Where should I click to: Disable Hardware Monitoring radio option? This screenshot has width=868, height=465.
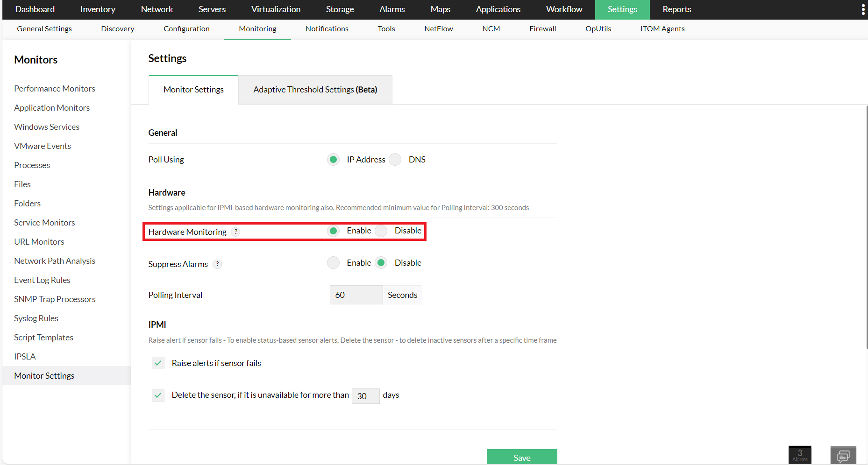tap(381, 231)
